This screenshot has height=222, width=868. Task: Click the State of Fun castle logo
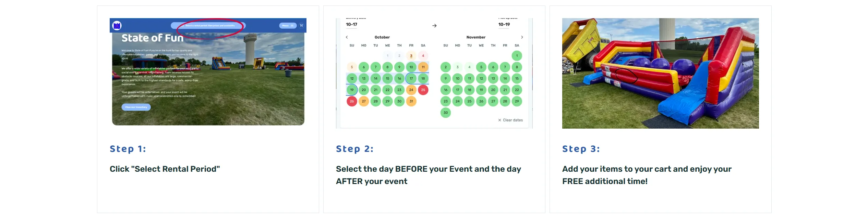pos(117,25)
